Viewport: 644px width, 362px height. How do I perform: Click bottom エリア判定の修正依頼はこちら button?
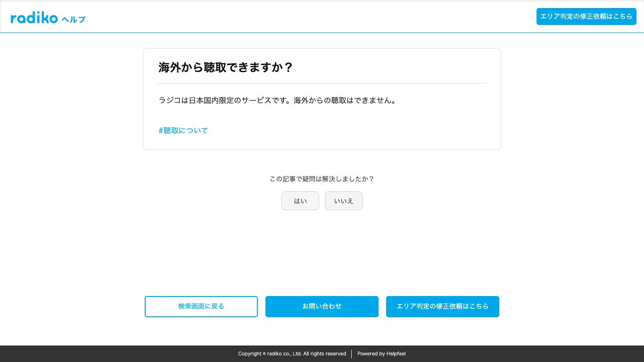443,306
